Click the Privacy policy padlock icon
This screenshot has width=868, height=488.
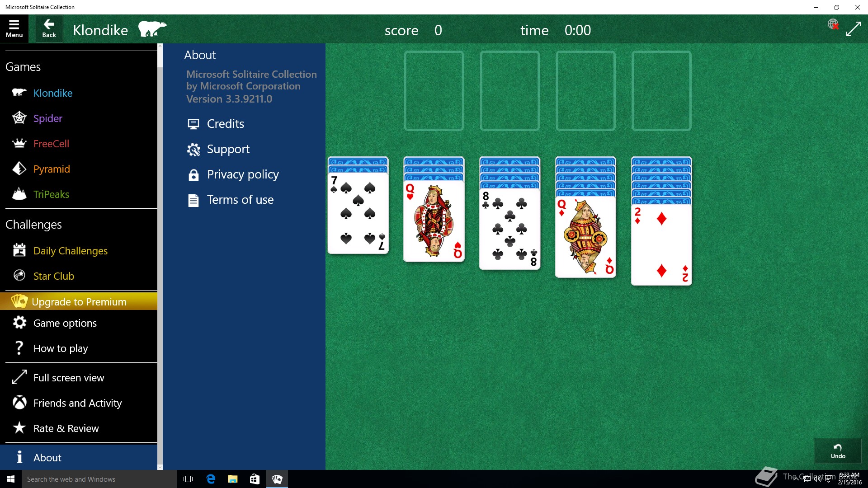(x=193, y=175)
